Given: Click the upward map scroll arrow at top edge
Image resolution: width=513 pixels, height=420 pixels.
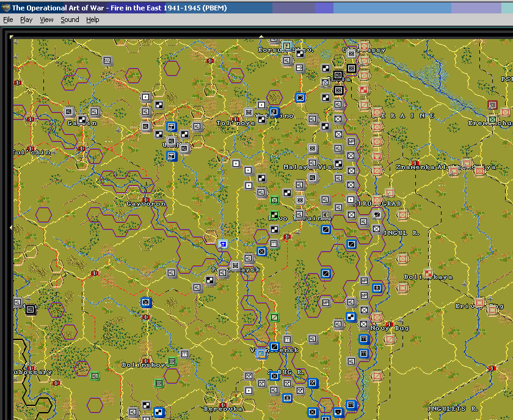Looking at the screenshot, I should (261, 37).
